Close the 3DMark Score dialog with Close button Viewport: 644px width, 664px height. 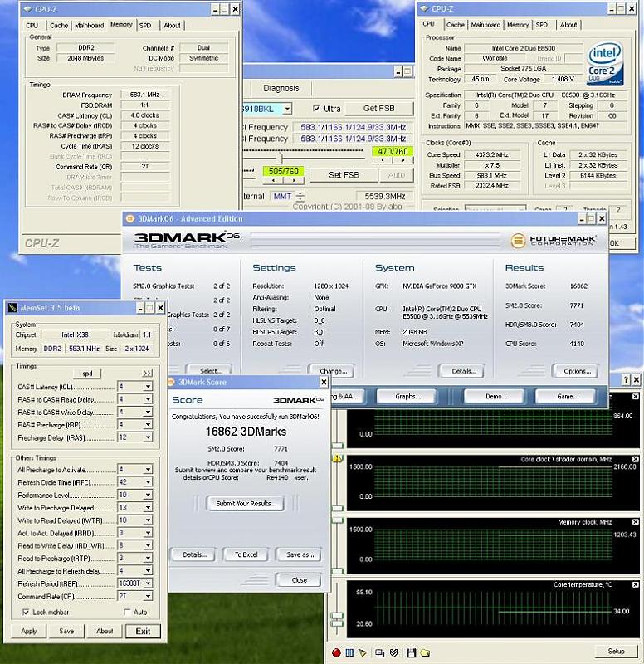point(299,579)
